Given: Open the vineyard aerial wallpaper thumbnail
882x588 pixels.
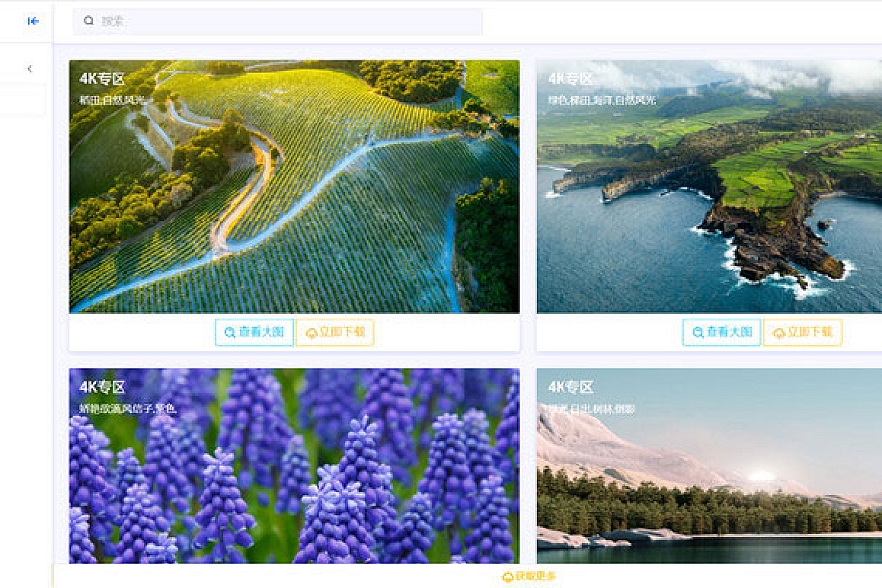Looking at the screenshot, I should (x=294, y=186).
